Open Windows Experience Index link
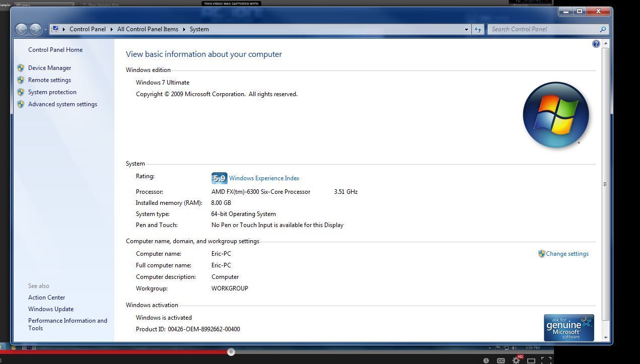This screenshot has height=364, width=640. click(x=264, y=178)
